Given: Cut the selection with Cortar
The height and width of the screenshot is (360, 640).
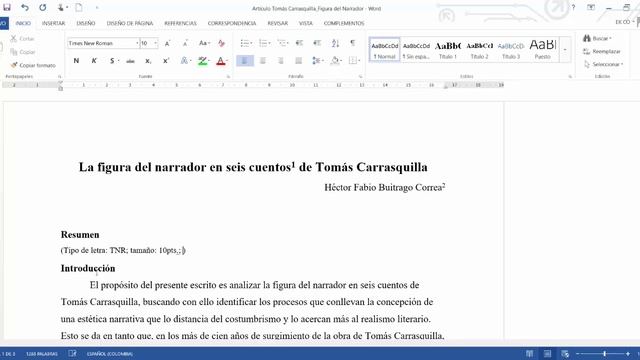Looking at the screenshot, I should pyautogui.click(x=23, y=39).
